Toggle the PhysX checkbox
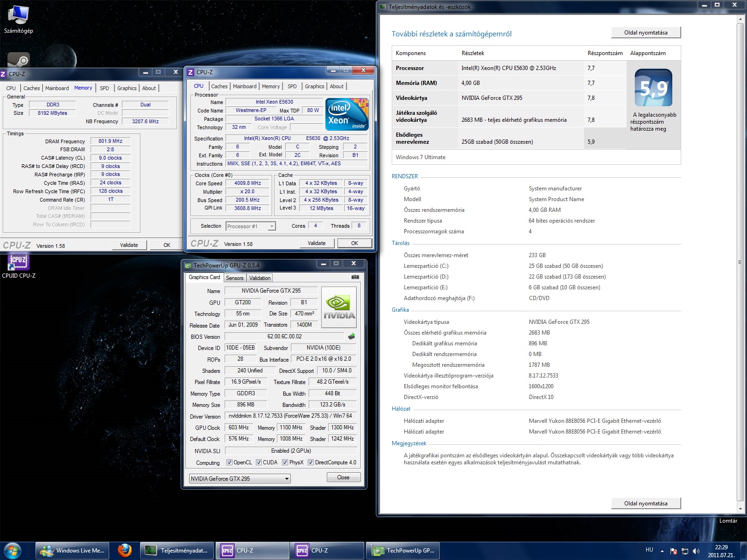 (285, 462)
